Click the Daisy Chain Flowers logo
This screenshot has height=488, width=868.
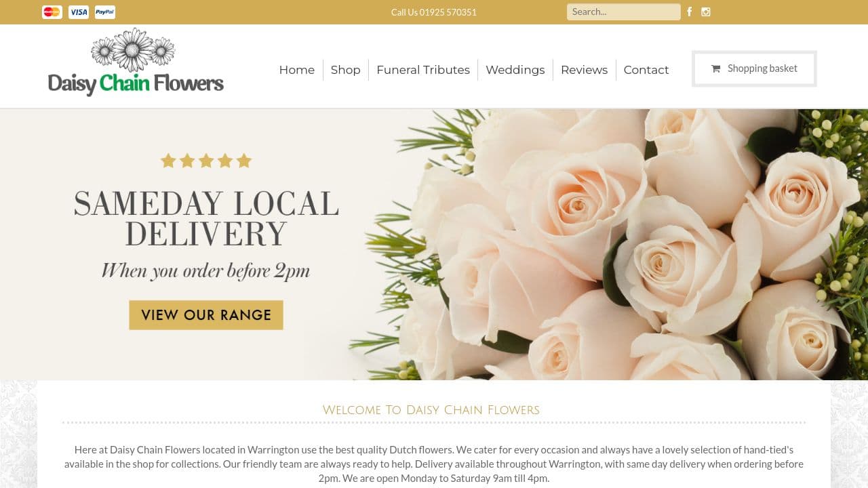point(136,62)
